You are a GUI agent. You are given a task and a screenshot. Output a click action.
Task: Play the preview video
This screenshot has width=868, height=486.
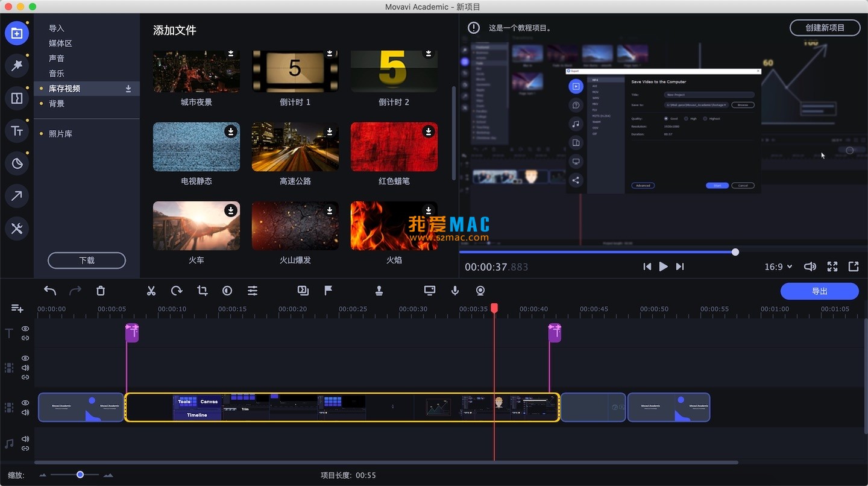click(x=663, y=267)
